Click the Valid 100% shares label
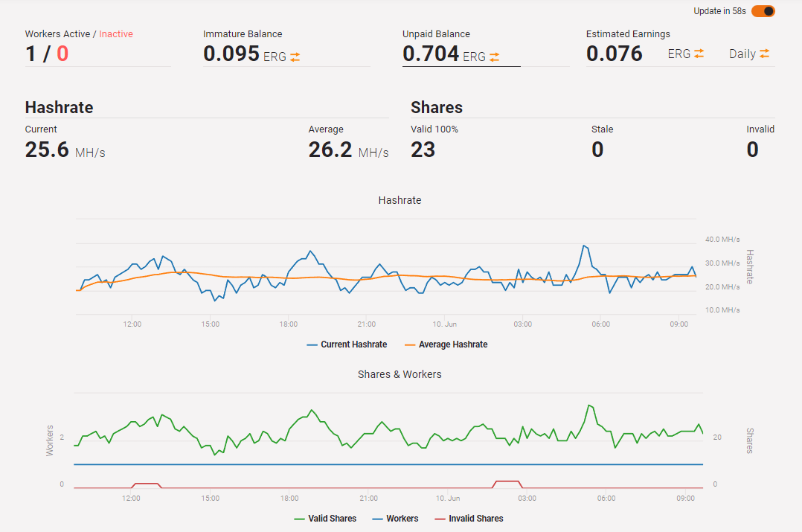 (x=434, y=129)
